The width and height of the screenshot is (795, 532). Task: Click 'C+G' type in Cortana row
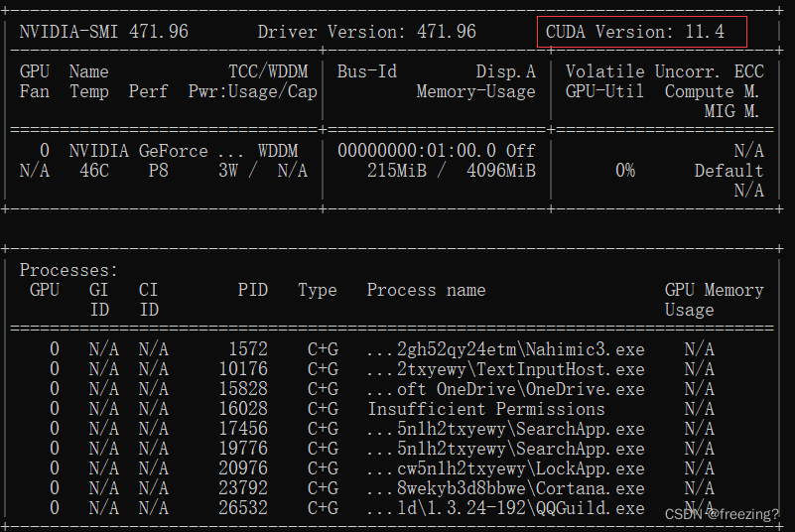click(323, 488)
